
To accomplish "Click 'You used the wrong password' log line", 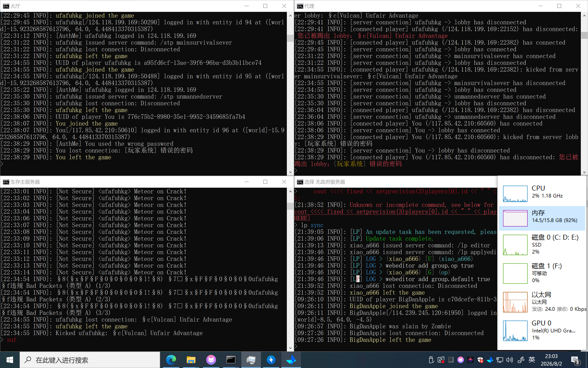I will 87,144.
